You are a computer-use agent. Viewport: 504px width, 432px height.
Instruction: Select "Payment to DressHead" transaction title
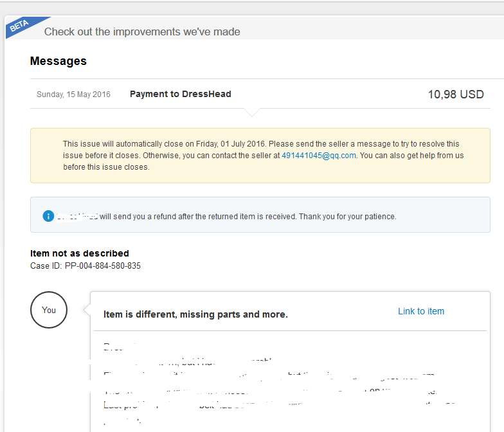click(180, 94)
